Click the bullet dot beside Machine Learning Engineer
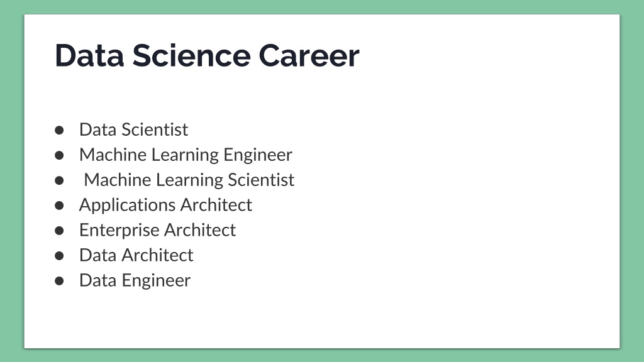Screen dimensions: 644x362 [59, 156]
